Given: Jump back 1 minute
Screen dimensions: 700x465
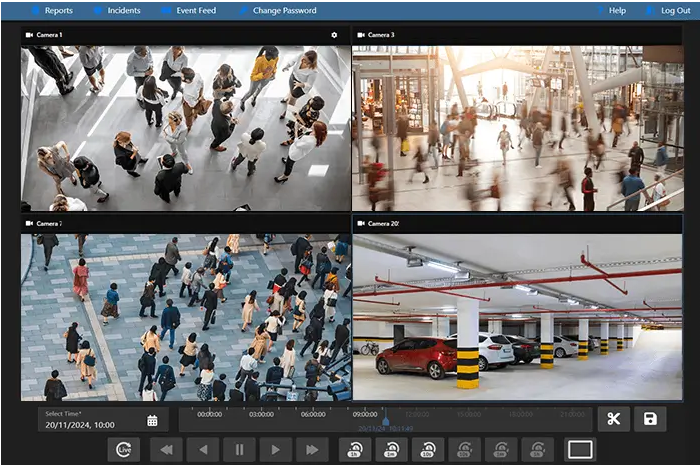Looking at the screenshot, I should pos(392,450).
